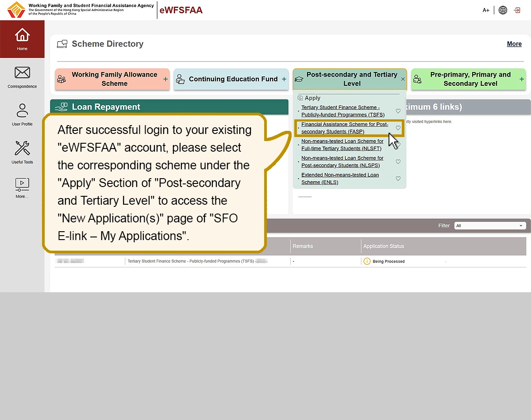The image size is (531, 420).
Task: Log out using the exit icon
Action: coord(517,10)
